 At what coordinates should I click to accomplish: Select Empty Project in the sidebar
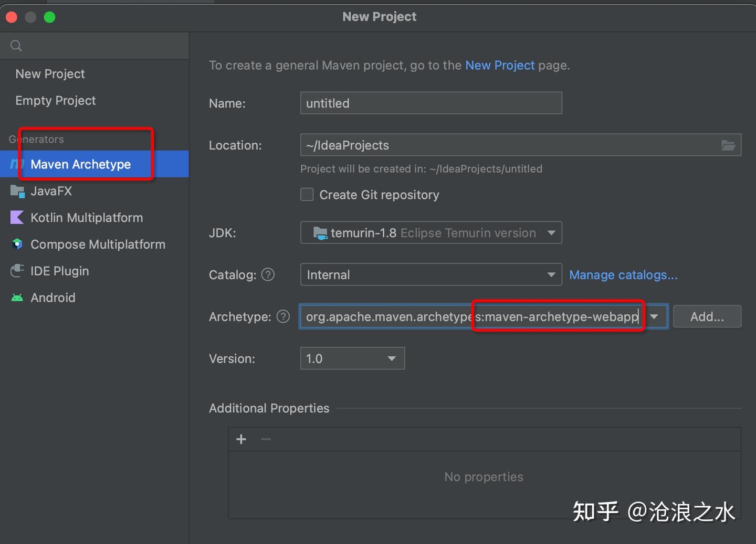click(x=56, y=101)
